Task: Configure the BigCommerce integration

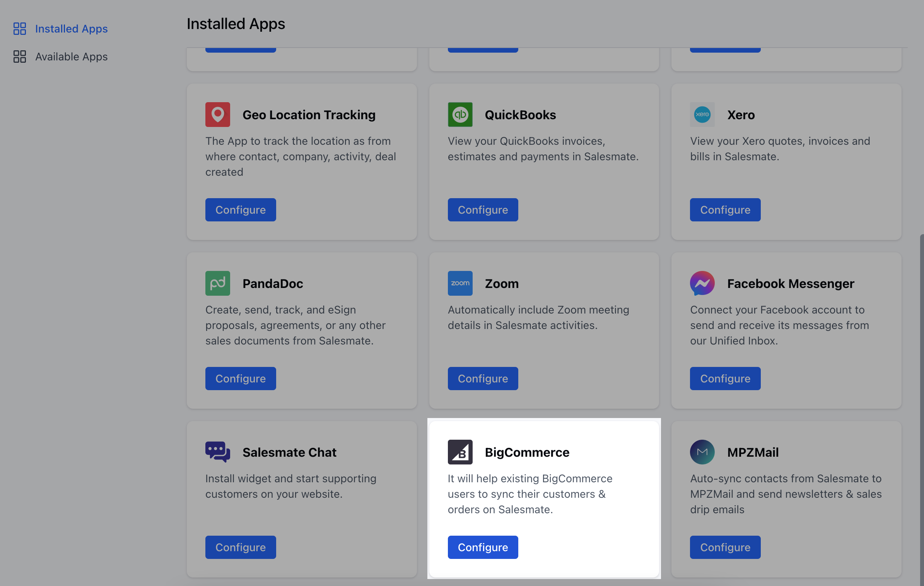Action: pos(483,547)
